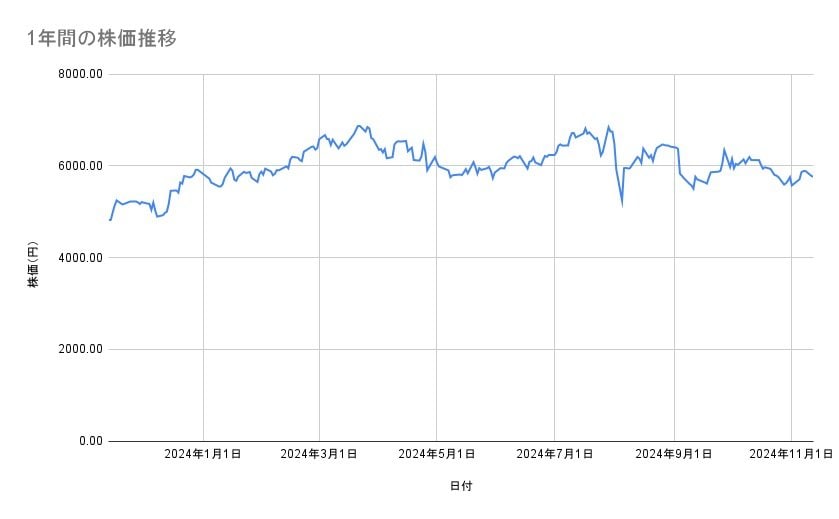839x519 pixels.
Task: Click the chart title 1年間の株価推移
Action: [x=102, y=38]
